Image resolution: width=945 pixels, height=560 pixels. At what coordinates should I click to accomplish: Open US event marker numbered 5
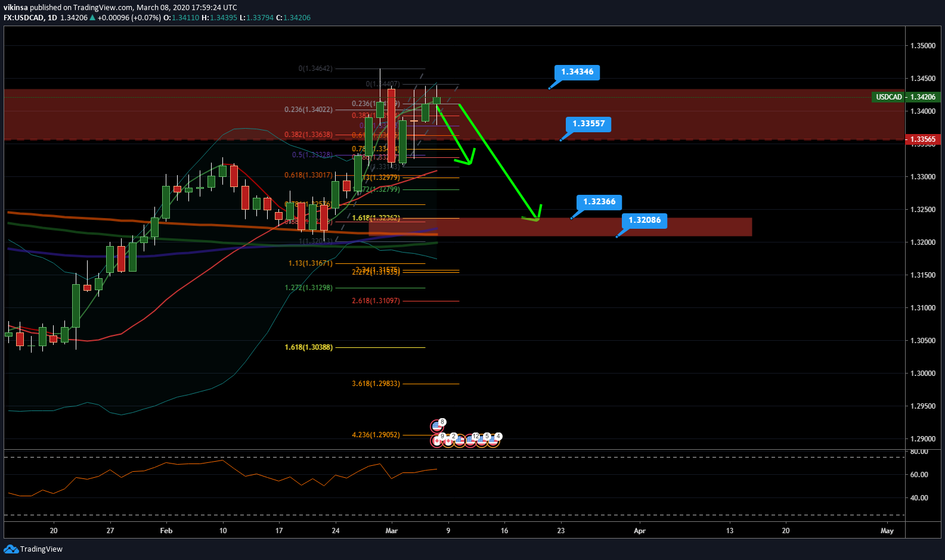click(482, 441)
